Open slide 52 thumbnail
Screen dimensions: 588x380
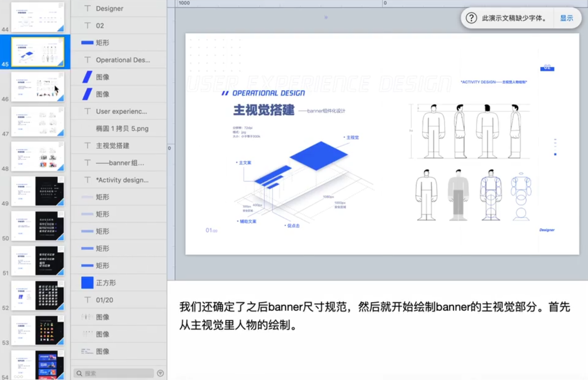pos(38,295)
